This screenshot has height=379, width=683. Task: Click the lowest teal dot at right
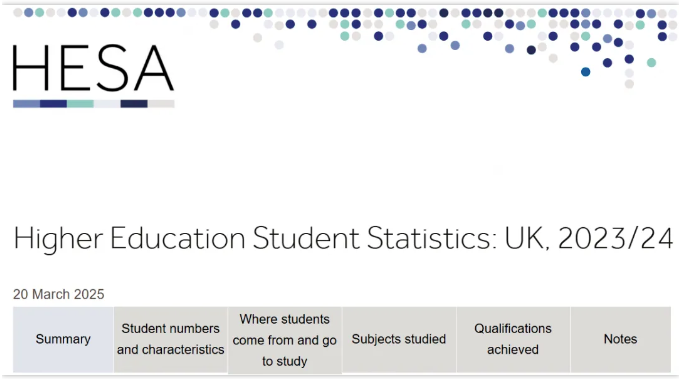point(651,63)
